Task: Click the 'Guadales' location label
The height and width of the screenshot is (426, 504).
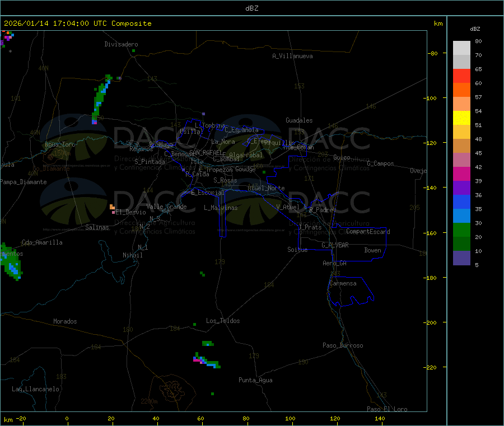Action: pyautogui.click(x=299, y=120)
